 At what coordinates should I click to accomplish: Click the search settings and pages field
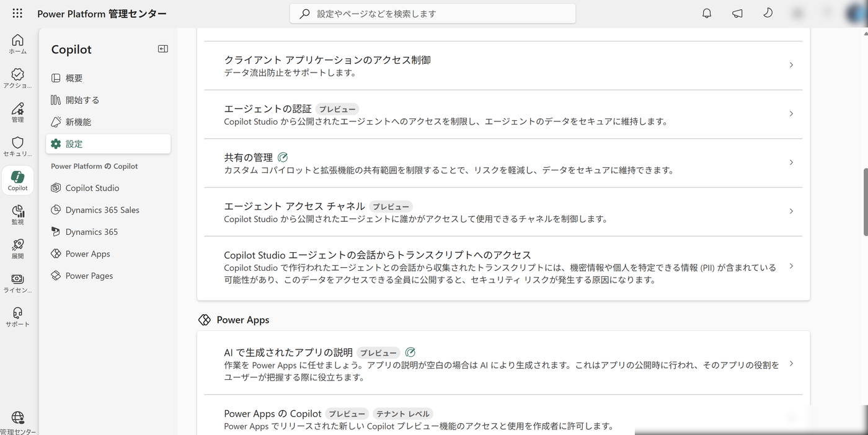[x=433, y=14]
